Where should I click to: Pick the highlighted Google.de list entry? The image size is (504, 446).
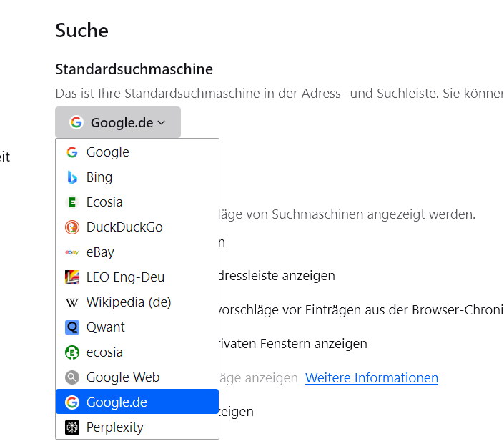click(x=117, y=402)
